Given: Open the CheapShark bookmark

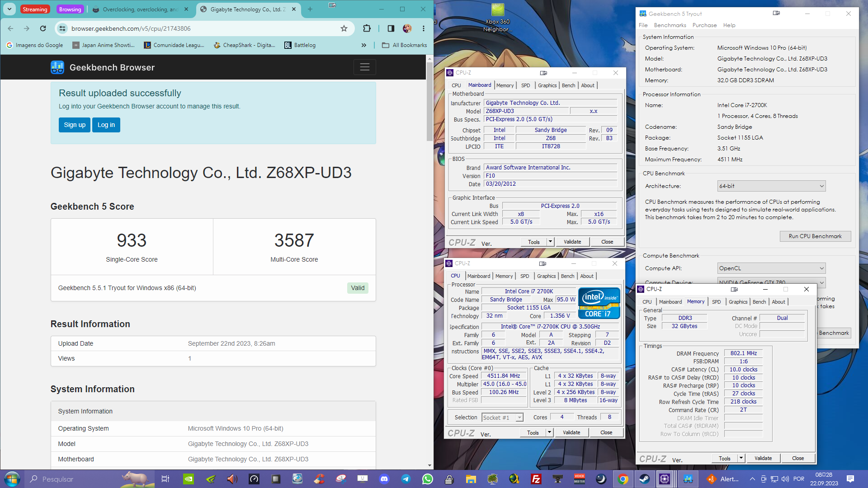Looking at the screenshot, I should point(245,45).
